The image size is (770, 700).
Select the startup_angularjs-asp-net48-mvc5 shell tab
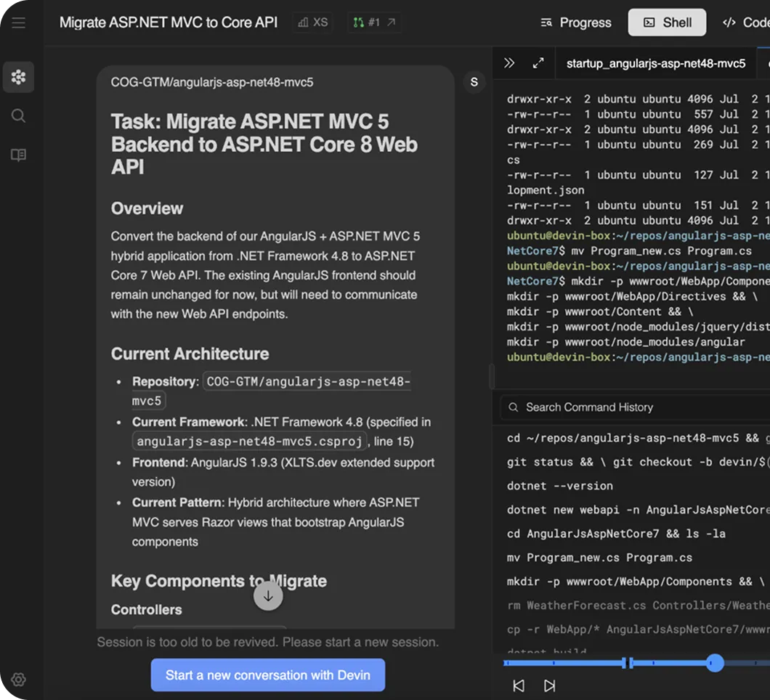(x=655, y=63)
